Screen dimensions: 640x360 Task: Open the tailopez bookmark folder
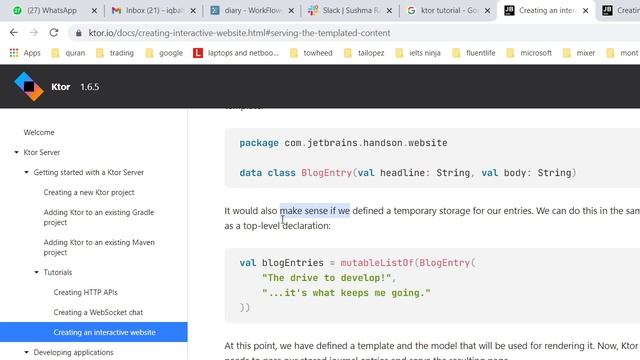364,53
